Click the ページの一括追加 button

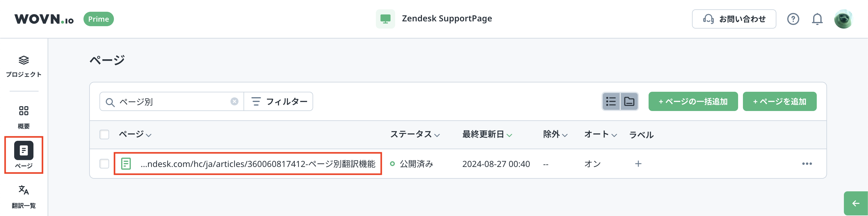pyautogui.click(x=693, y=101)
